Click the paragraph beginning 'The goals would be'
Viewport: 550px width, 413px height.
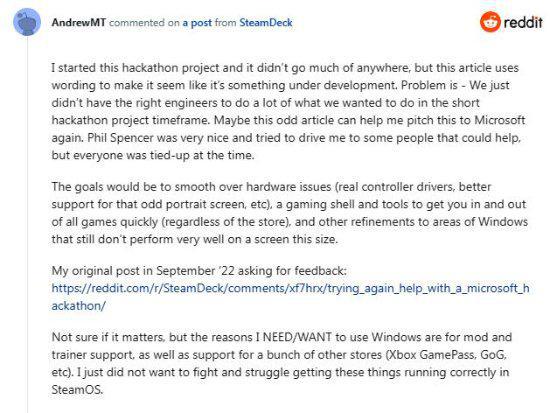pyautogui.click(x=290, y=213)
